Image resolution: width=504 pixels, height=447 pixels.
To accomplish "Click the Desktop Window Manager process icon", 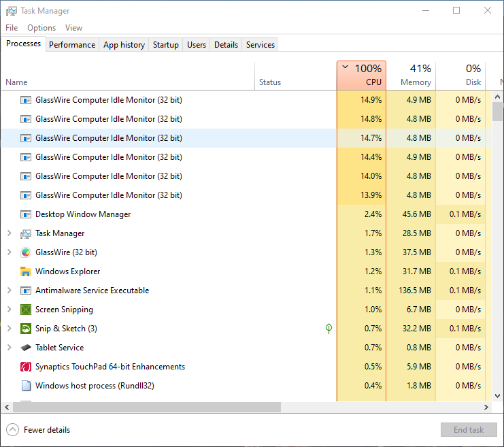I will pos(26,214).
